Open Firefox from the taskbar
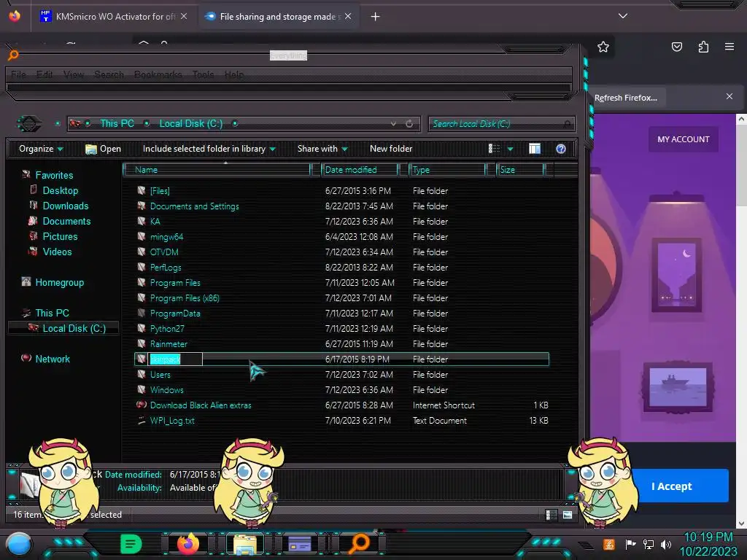Viewport: 747px width, 560px height. 188,543
